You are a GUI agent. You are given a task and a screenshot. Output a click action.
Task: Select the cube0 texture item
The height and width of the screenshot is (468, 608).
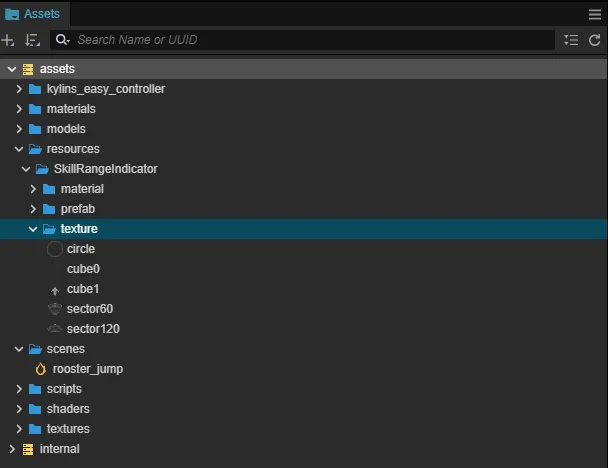coord(83,269)
